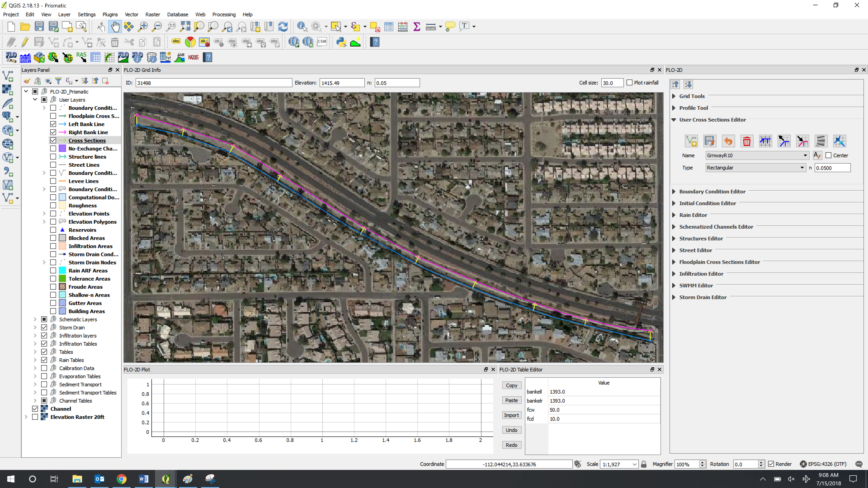Click the red delete cross section trash icon

pos(746,141)
